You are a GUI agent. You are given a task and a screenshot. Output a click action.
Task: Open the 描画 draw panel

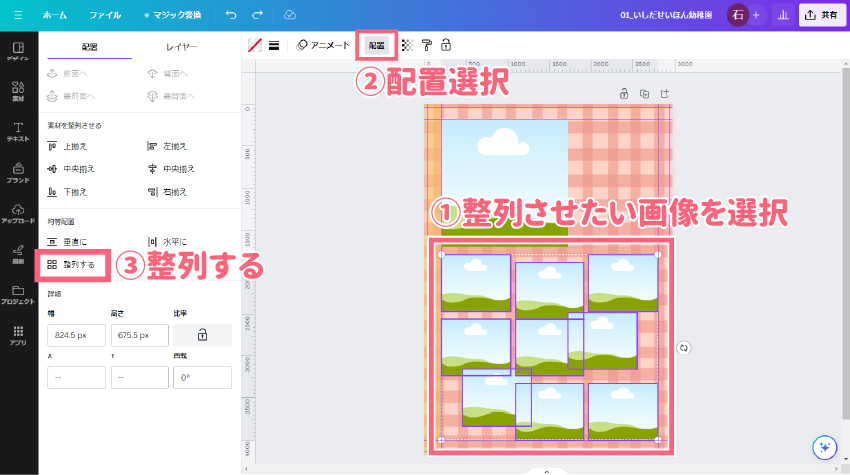coord(18,254)
